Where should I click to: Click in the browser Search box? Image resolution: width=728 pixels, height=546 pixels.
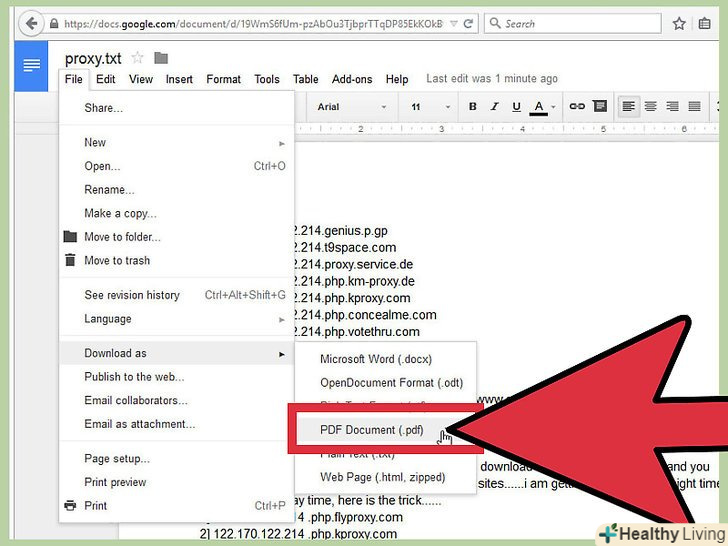pos(573,23)
